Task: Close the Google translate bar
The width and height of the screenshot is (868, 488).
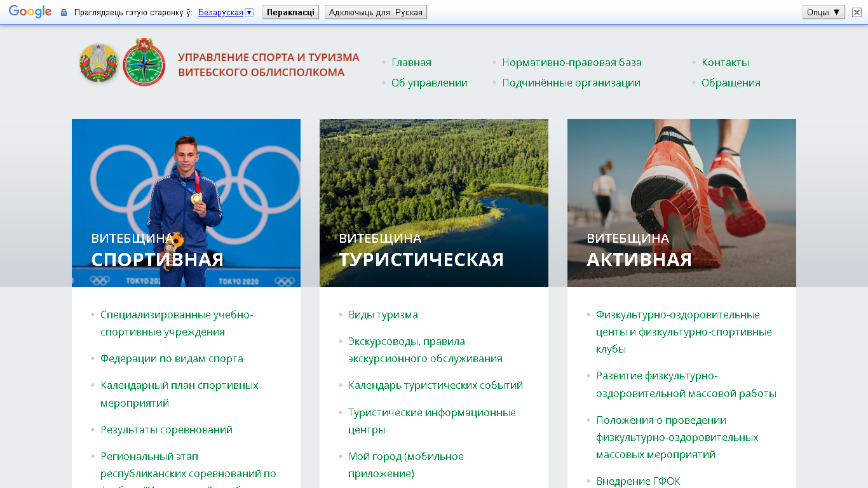Action: click(857, 12)
